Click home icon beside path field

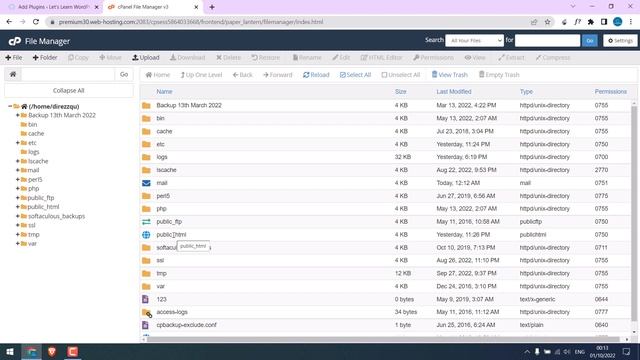(x=13, y=74)
